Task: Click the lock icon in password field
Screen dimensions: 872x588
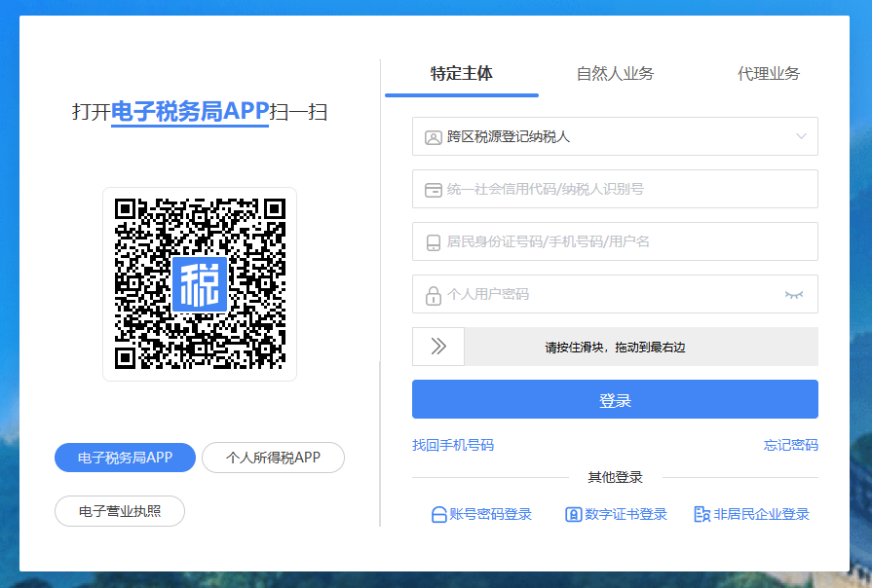Action: (433, 294)
